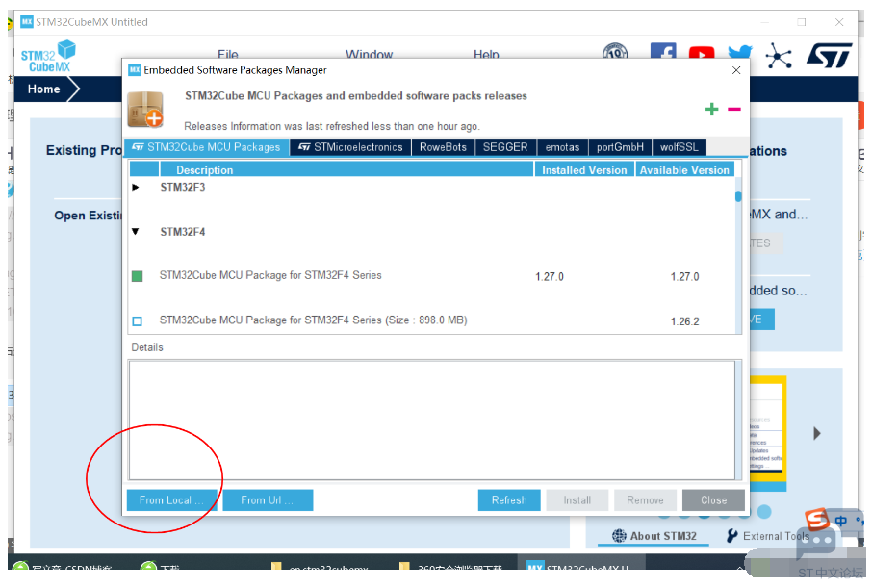This screenshot has height=588, width=872.
Task: Collapse the STM32F4 tree row arrow
Action: [135, 231]
